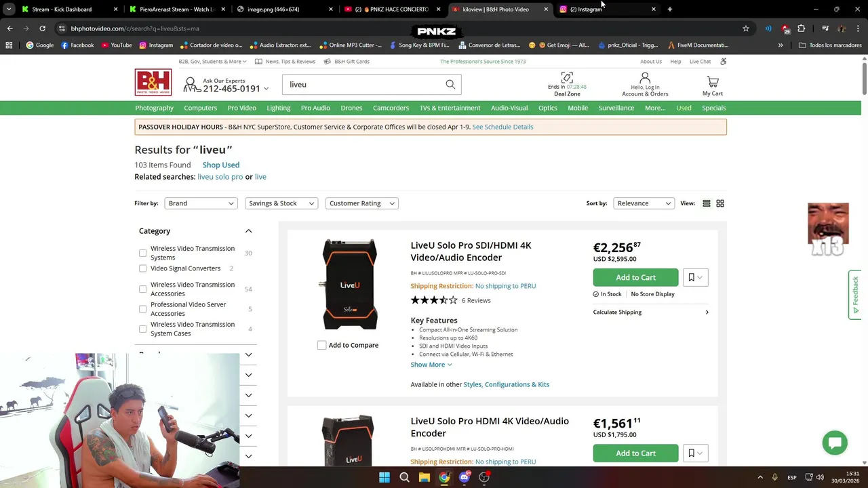Image resolution: width=868 pixels, height=488 pixels.
Task: Open Chrome from the taskbar
Action: click(444, 477)
